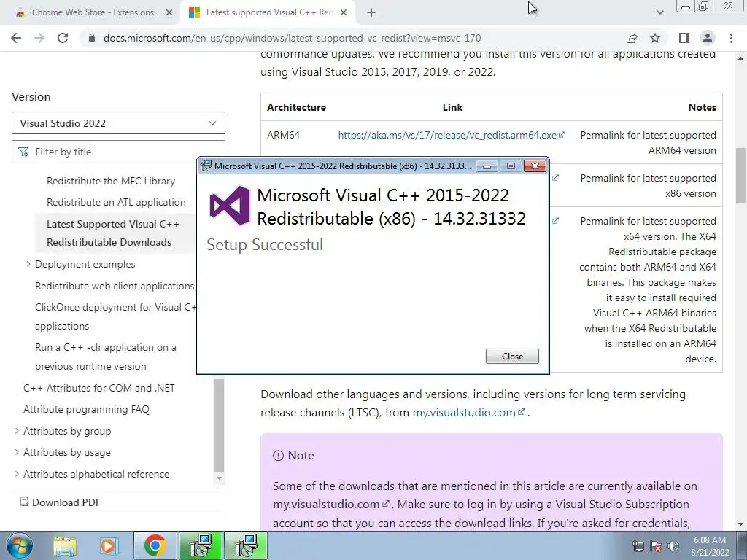Click the Setup Successful text
The height and width of the screenshot is (560, 747).
click(265, 244)
